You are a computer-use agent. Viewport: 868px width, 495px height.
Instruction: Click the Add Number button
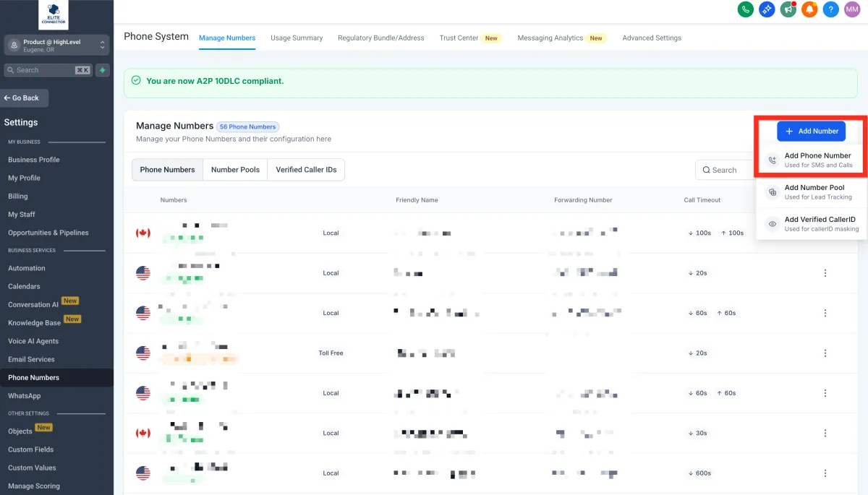click(x=811, y=131)
